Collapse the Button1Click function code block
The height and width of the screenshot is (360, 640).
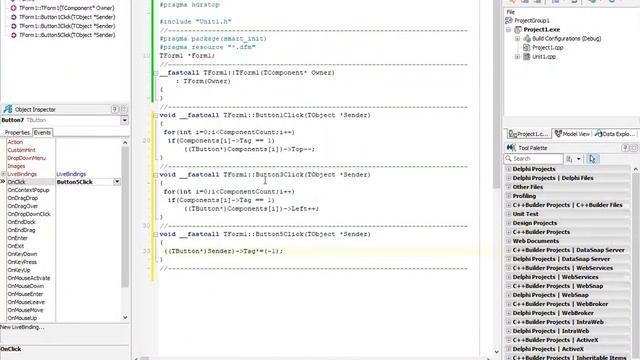click(x=156, y=116)
